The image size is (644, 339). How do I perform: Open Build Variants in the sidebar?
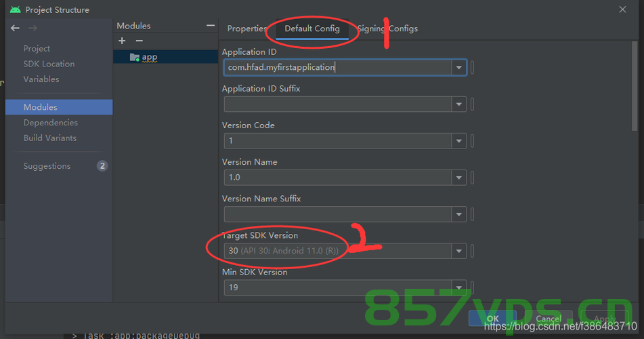coord(49,138)
